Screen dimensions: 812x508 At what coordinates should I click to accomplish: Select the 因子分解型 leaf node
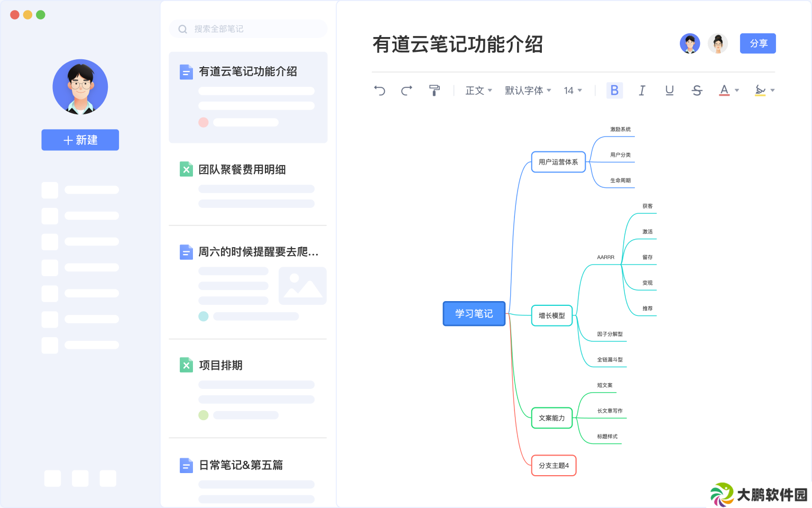[x=610, y=334]
